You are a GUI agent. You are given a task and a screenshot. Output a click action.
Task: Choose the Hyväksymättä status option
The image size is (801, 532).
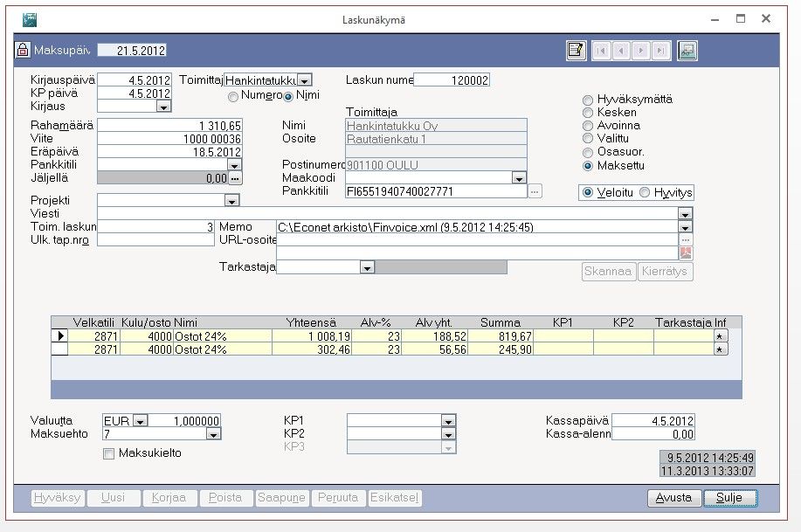(x=588, y=100)
